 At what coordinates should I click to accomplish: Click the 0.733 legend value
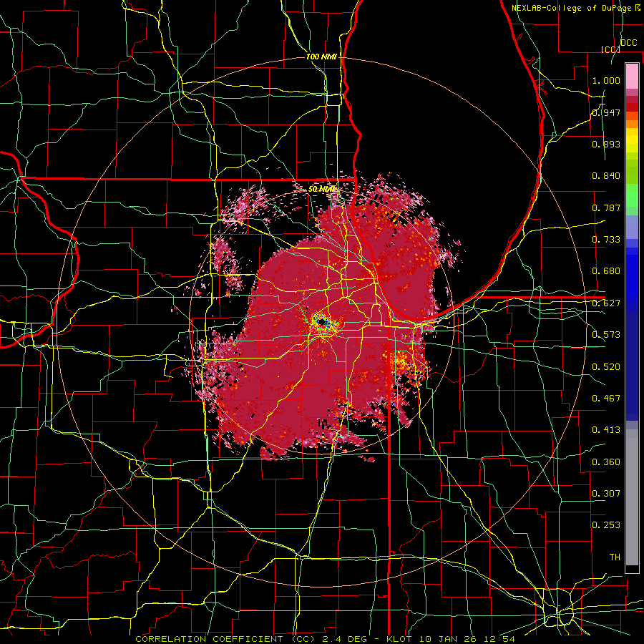tap(606, 240)
